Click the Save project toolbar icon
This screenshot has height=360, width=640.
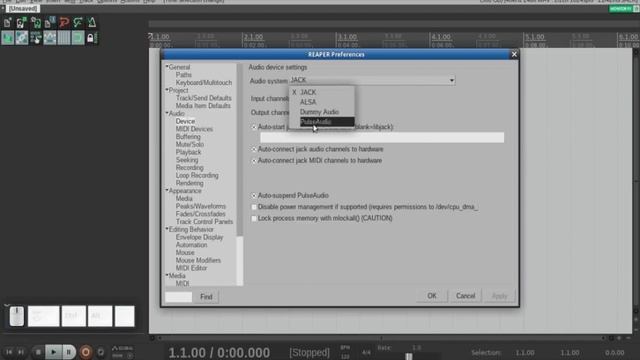click(x=36, y=22)
